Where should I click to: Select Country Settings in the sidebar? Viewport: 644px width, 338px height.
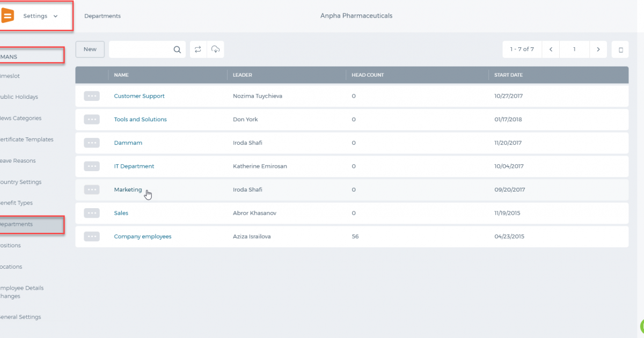pos(20,182)
